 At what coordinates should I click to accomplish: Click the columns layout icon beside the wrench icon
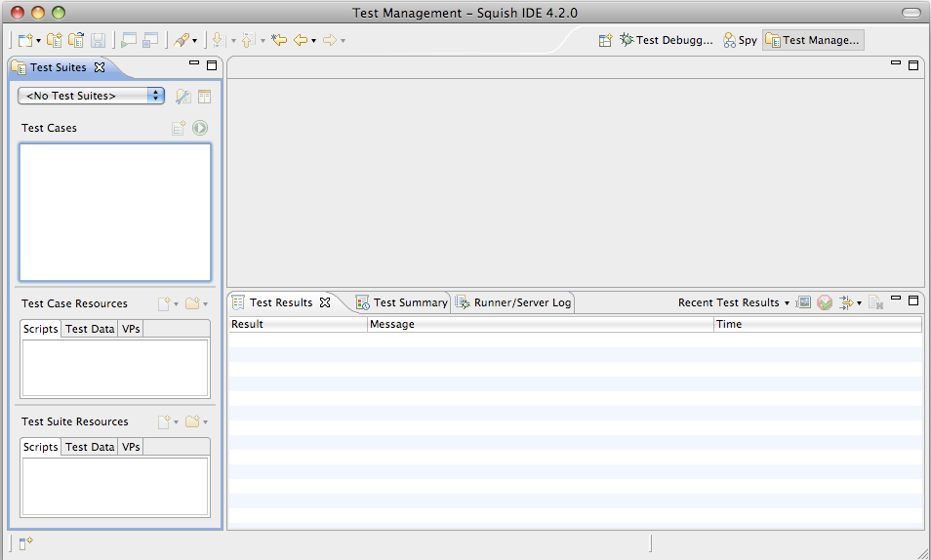click(204, 97)
